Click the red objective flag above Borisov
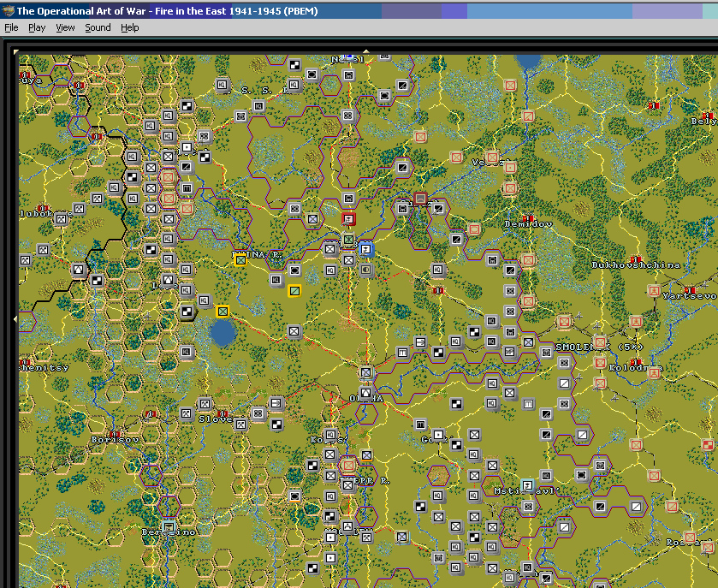Image resolution: width=718 pixels, height=588 pixels. pyautogui.click(x=114, y=434)
